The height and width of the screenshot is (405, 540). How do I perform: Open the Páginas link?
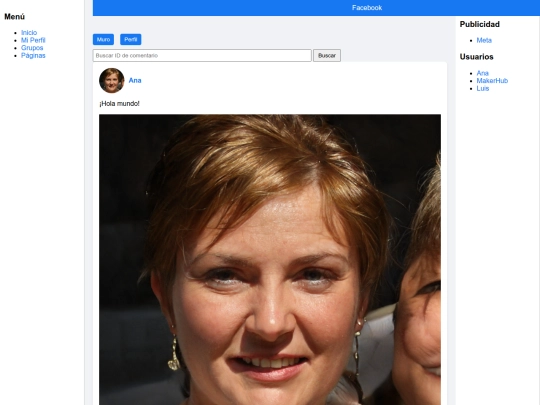pyautogui.click(x=33, y=55)
